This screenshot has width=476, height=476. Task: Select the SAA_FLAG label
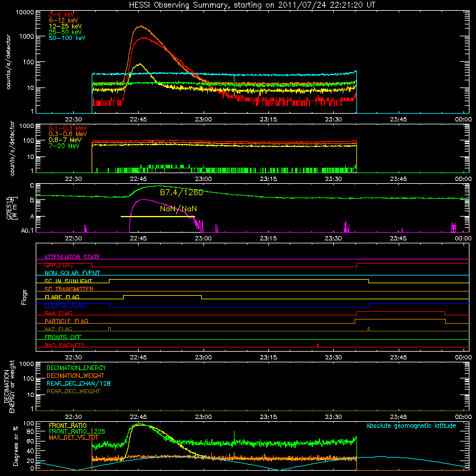pos(58,313)
